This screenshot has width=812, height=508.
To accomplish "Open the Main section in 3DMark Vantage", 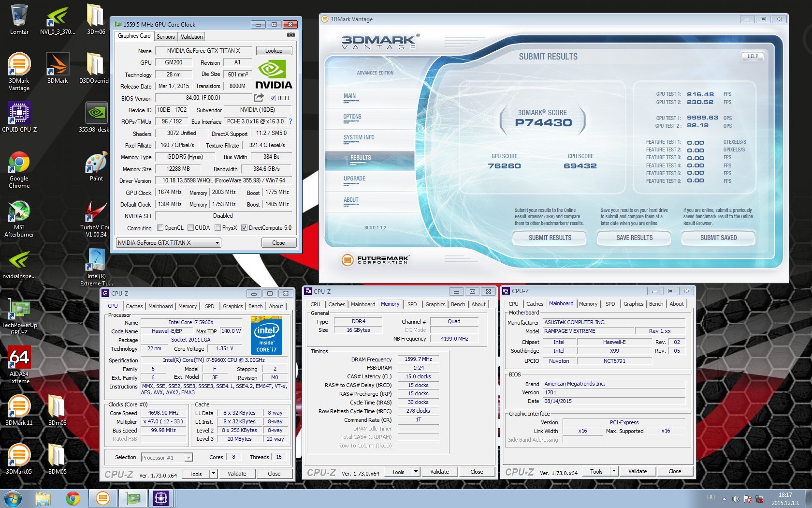I will pyautogui.click(x=349, y=96).
